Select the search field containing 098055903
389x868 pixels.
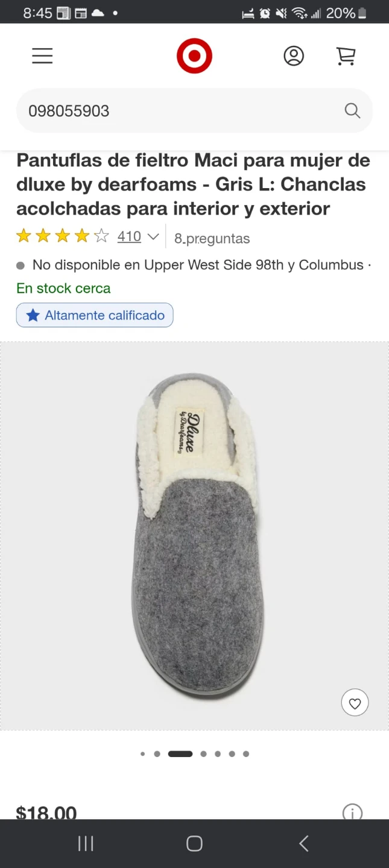point(194,111)
